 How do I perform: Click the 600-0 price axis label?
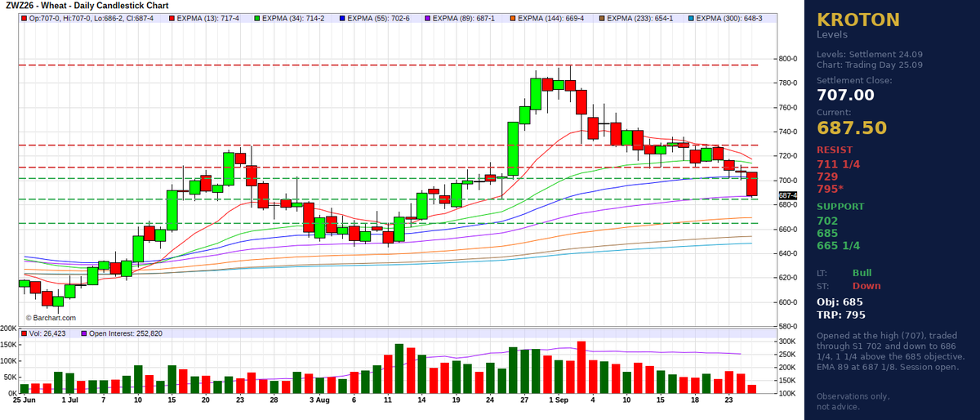788,302
